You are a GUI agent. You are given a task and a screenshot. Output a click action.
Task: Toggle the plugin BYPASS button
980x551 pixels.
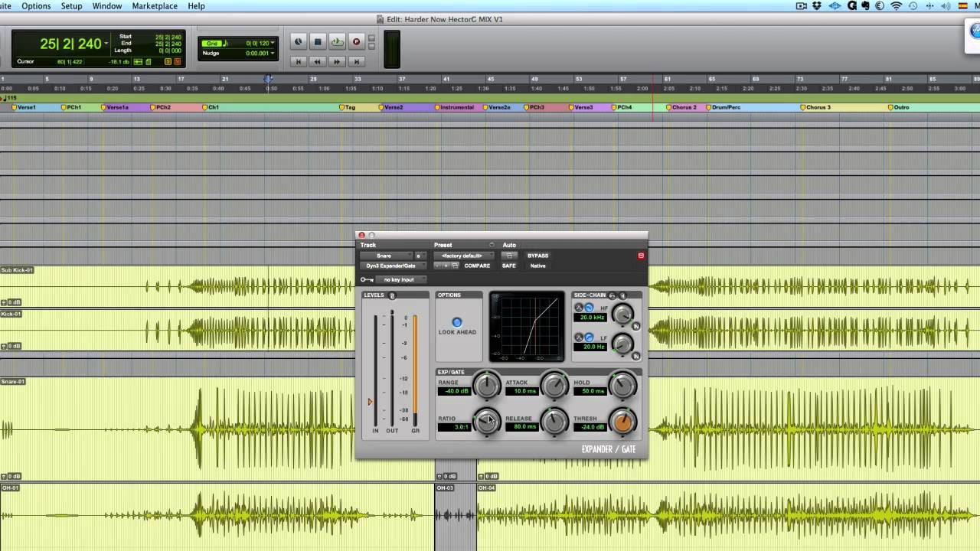pos(537,256)
